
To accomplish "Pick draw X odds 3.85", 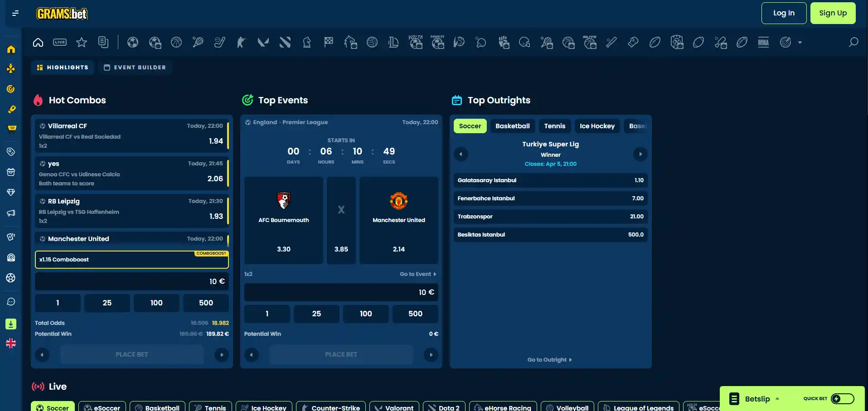I will 341,220.
